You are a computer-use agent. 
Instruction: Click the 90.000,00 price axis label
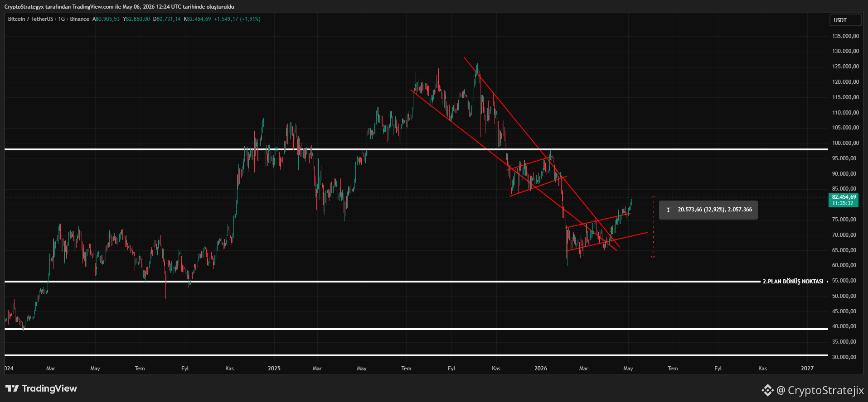pyautogui.click(x=844, y=174)
